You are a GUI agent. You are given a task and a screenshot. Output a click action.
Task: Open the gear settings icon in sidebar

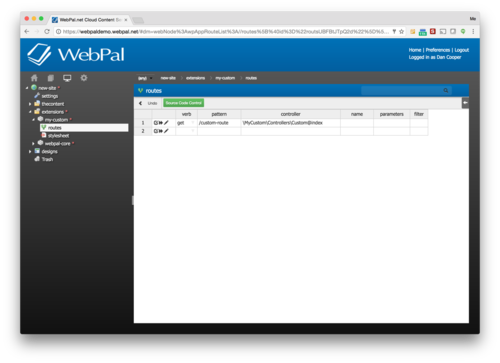pyautogui.click(x=84, y=78)
